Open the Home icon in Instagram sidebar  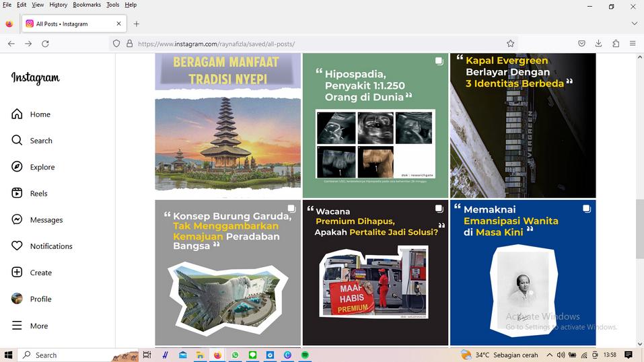coord(17,114)
